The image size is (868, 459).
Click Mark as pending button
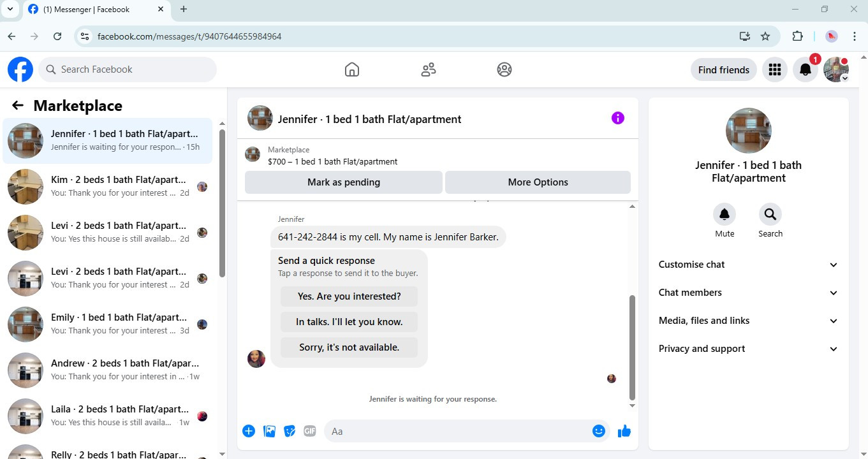pos(344,182)
